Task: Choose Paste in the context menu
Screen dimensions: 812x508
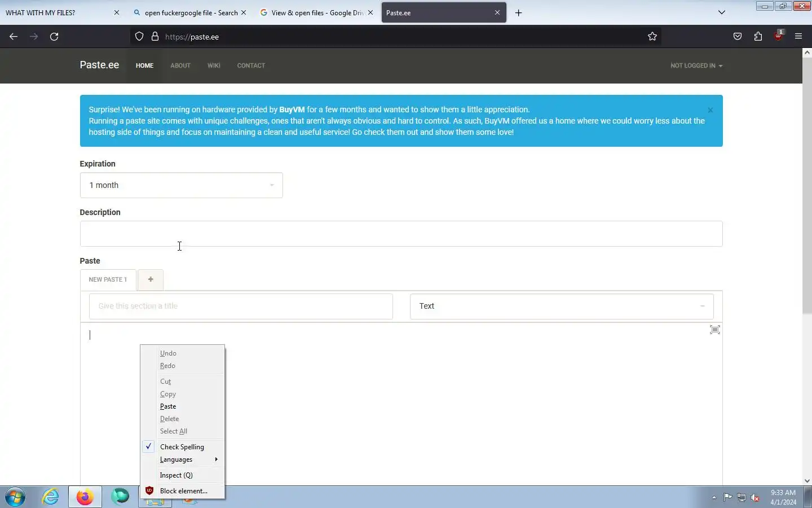Action: pyautogui.click(x=183, y=406)
